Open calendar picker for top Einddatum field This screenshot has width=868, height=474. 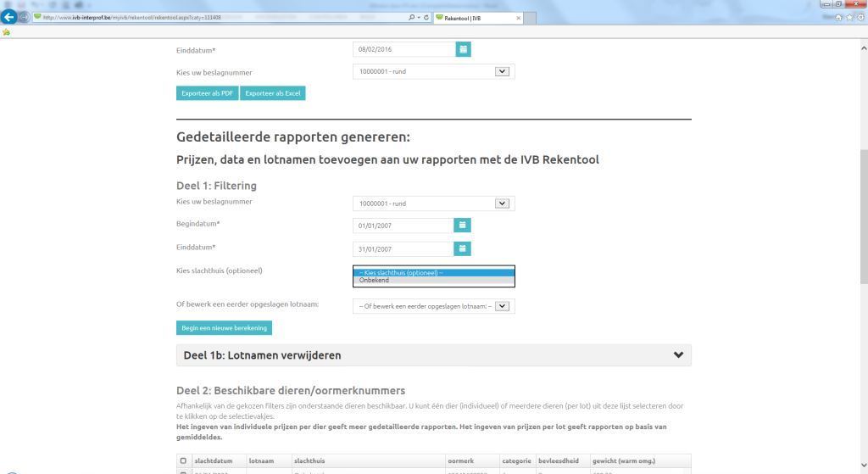pos(463,50)
